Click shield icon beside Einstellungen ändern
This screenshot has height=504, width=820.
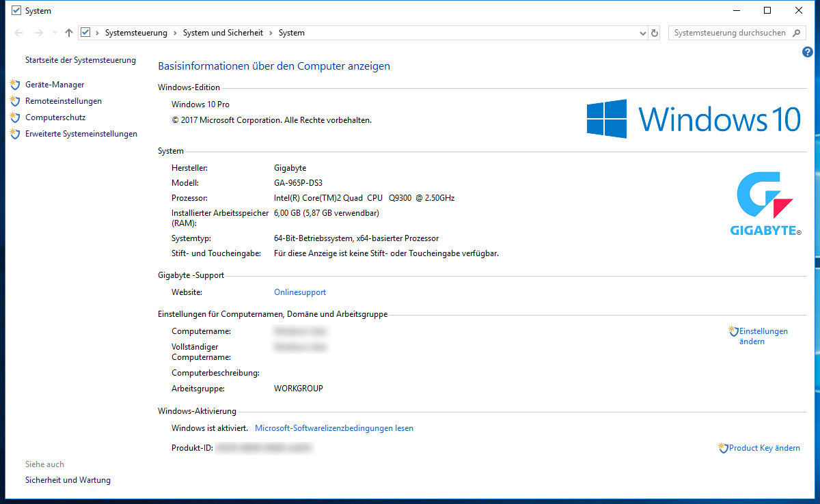tap(734, 331)
